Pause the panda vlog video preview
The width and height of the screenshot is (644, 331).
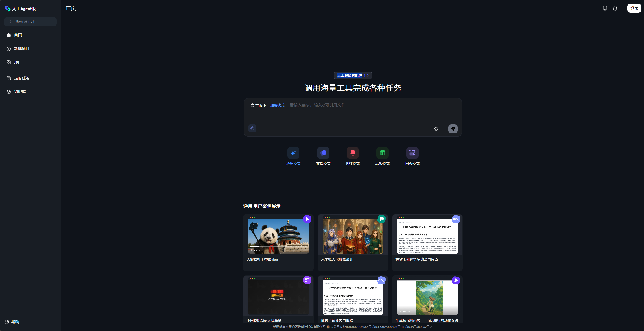click(251, 250)
